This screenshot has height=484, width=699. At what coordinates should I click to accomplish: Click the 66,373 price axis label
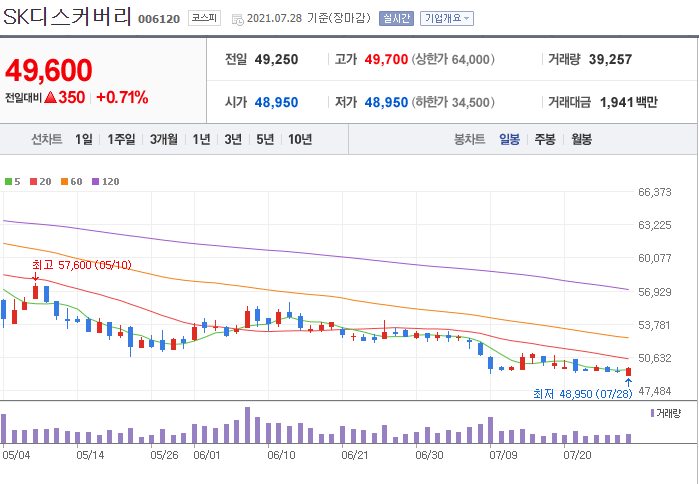tap(655, 193)
